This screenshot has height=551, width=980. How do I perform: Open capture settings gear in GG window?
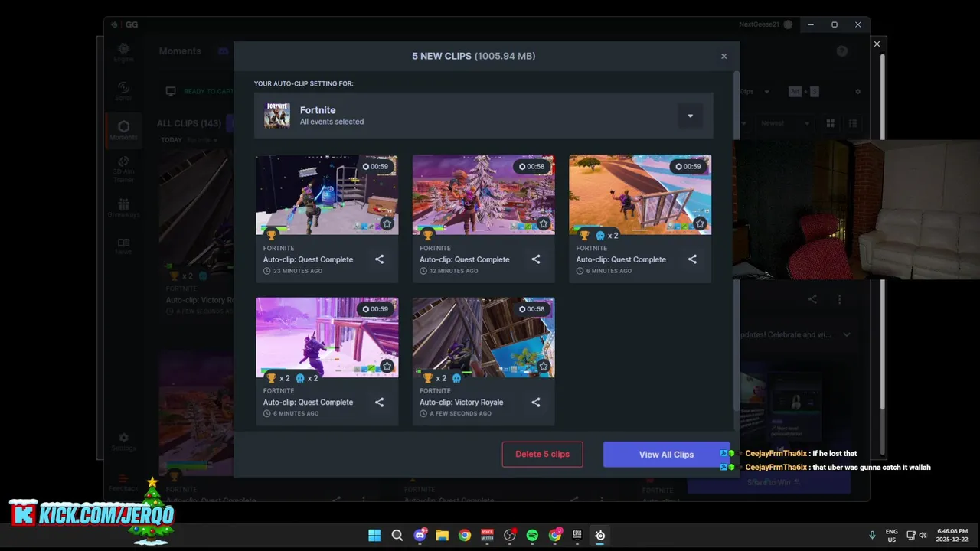(857, 91)
